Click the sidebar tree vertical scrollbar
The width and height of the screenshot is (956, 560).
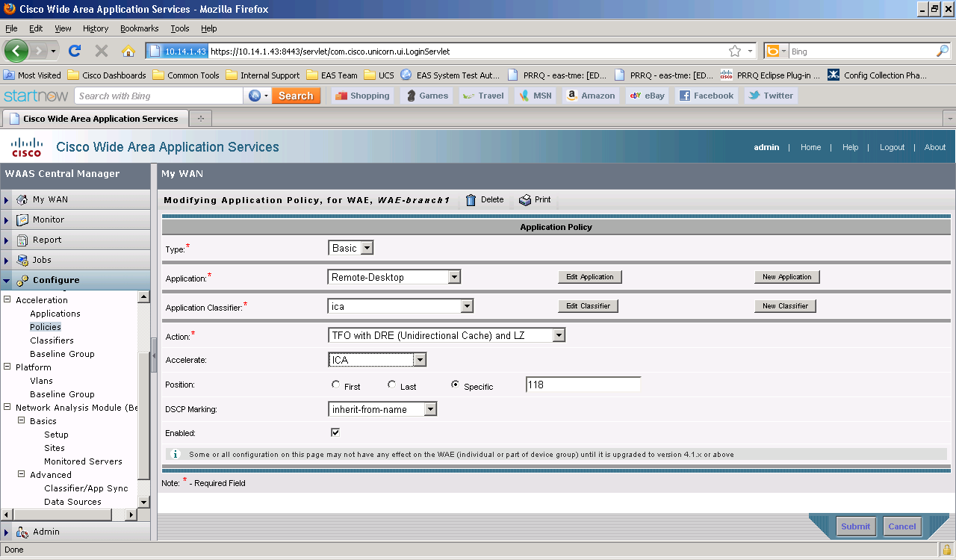click(x=144, y=399)
